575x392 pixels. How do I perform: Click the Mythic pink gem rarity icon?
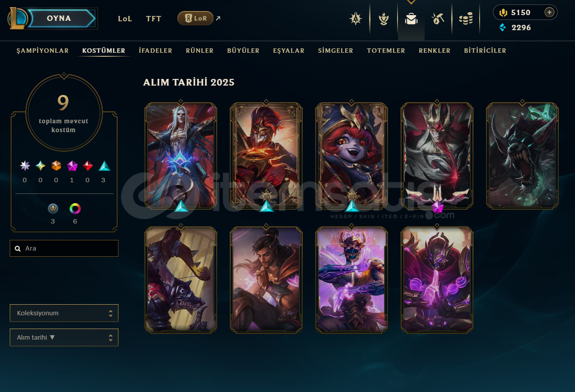point(72,166)
